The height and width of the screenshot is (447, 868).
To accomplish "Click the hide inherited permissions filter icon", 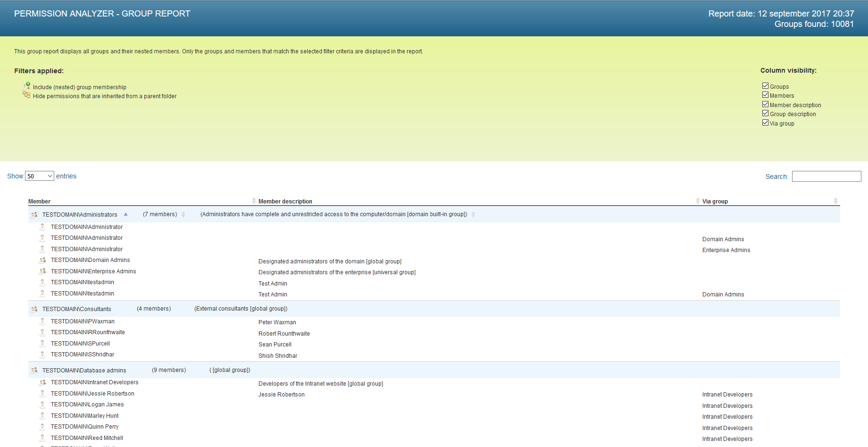I will [x=26, y=95].
